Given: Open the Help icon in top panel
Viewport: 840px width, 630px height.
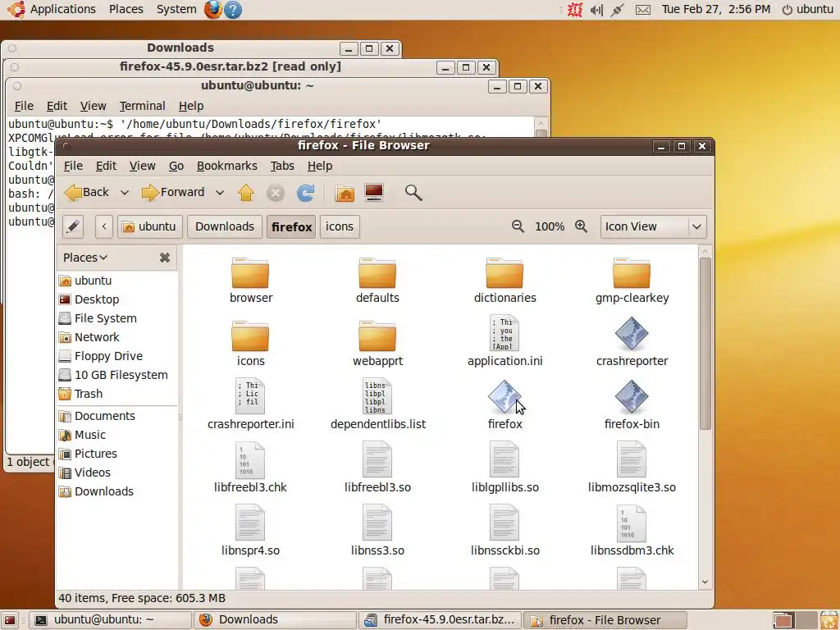Looking at the screenshot, I should pyautogui.click(x=232, y=9).
